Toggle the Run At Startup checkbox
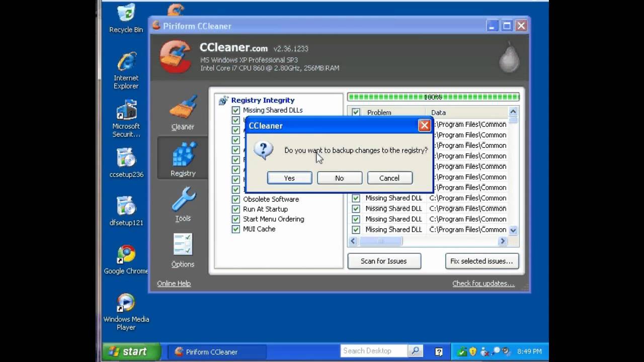 coord(235,209)
